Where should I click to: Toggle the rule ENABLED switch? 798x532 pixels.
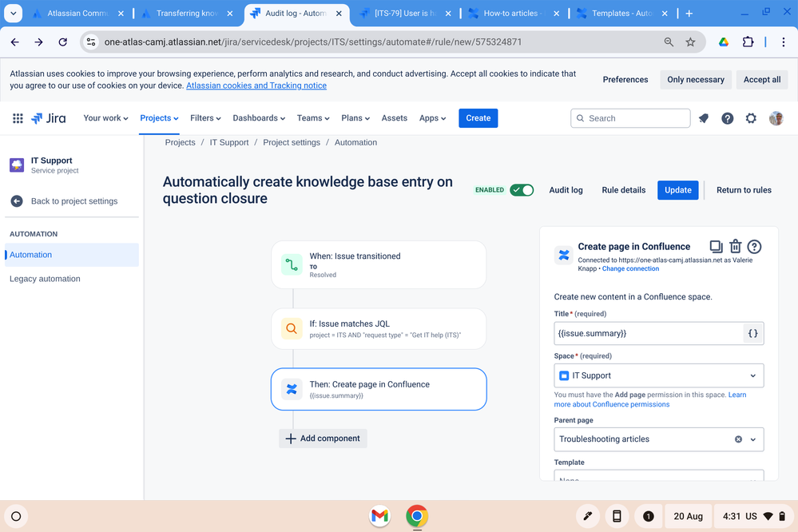pos(522,190)
